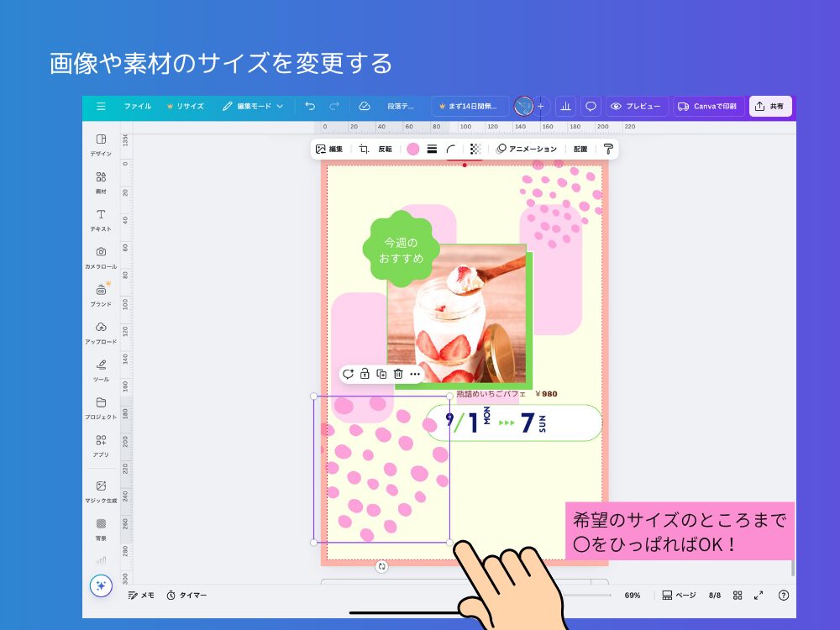
Task: Click the 共有 share button
Action: coord(770,107)
